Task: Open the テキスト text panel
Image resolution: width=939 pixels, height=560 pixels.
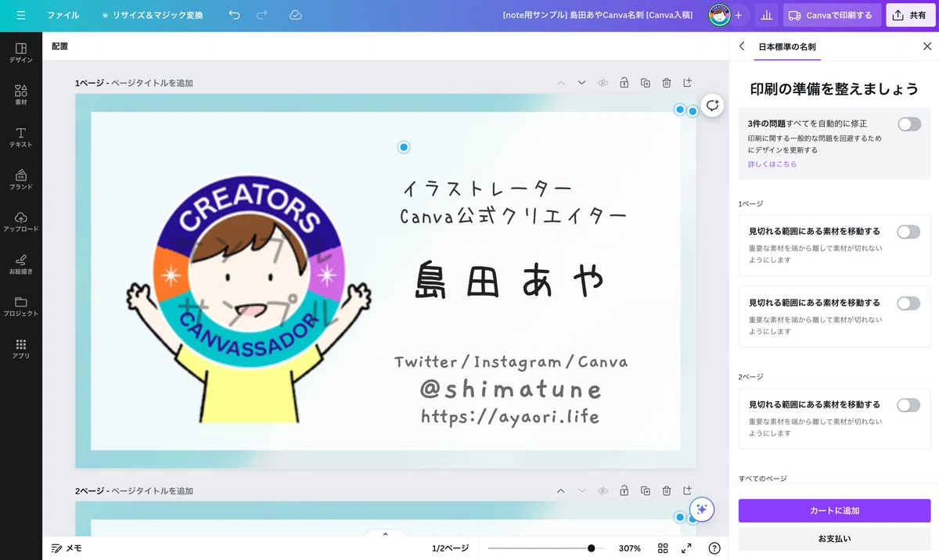Action: [21, 138]
